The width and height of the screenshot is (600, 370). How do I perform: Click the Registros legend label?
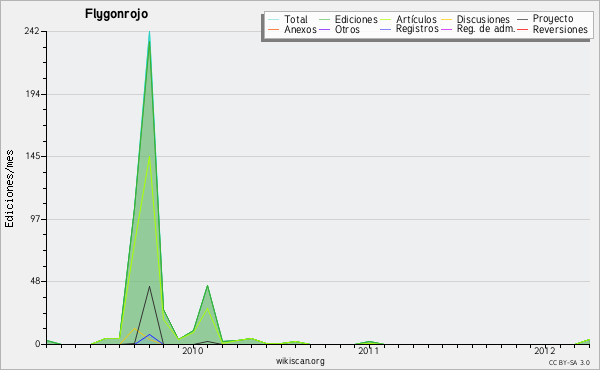(417, 29)
